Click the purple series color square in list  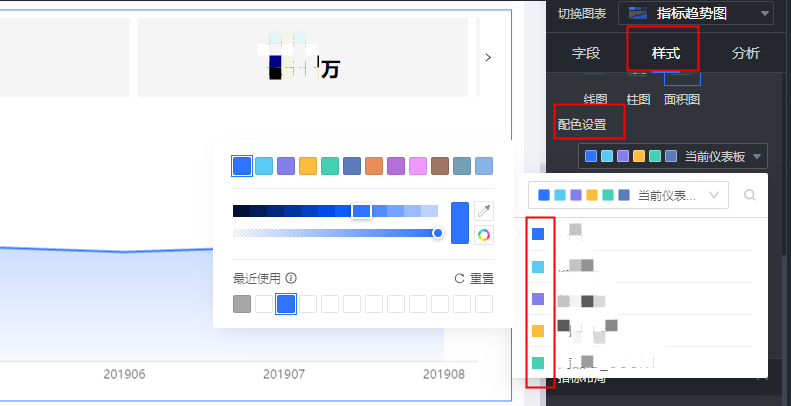538,299
